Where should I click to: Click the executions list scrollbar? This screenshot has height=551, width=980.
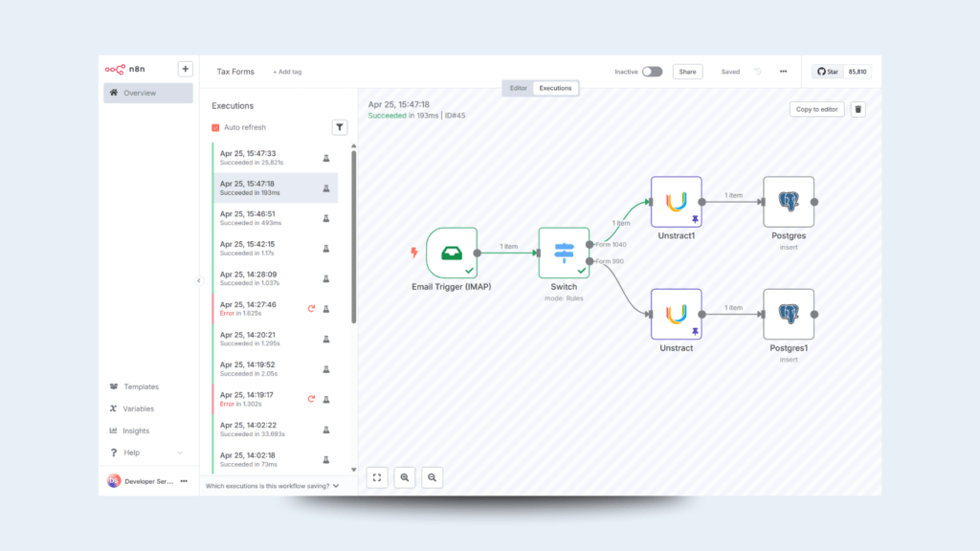(354, 239)
